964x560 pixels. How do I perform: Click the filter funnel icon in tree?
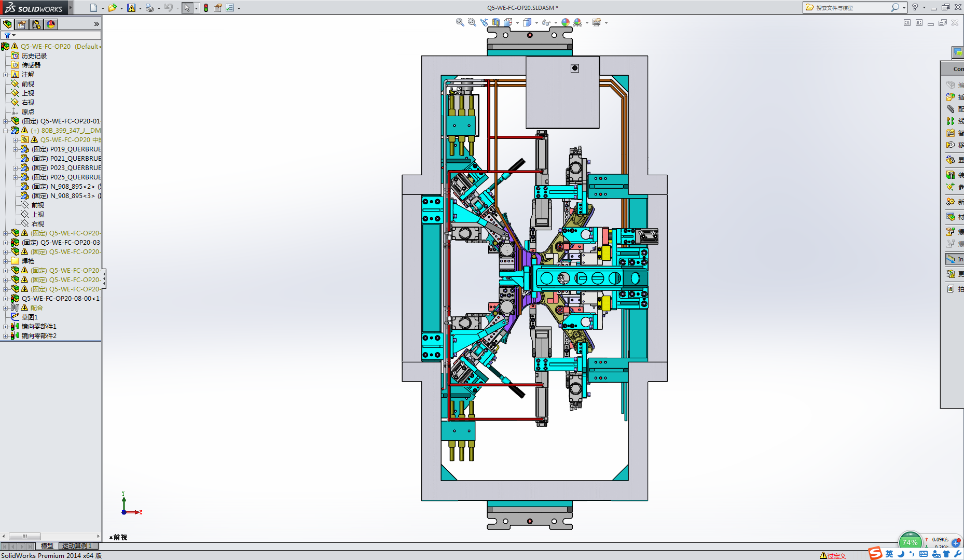[x=7, y=35]
